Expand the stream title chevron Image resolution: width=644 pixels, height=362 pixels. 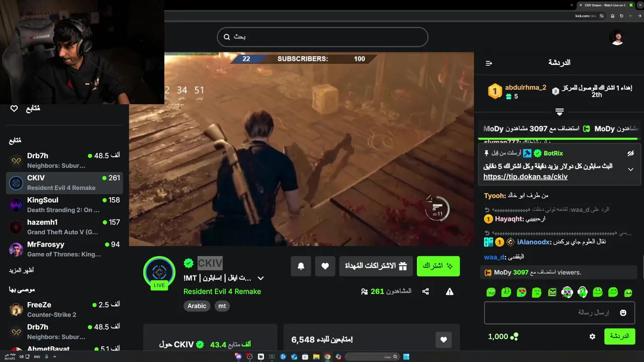click(261, 278)
